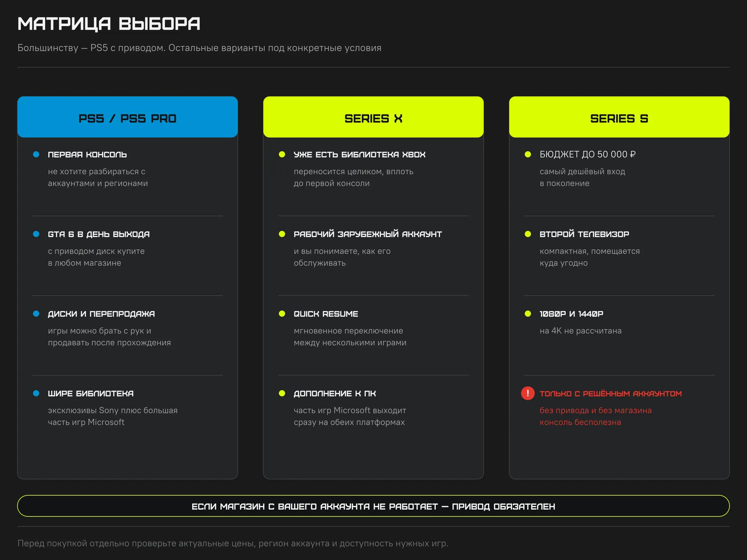This screenshot has height=560, width=747.
Task: Click the 'Если магазин с вашего аккаунта не работает' banner
Action: coord(374,506)
